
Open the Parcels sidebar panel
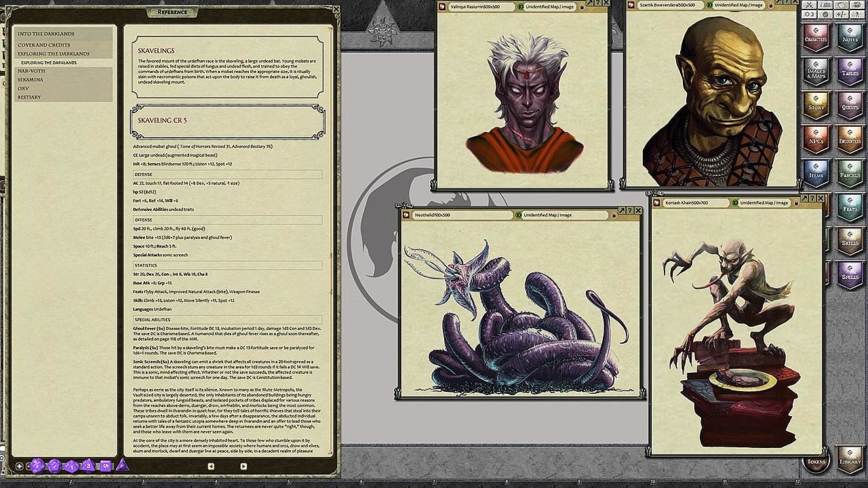point(849,173)
